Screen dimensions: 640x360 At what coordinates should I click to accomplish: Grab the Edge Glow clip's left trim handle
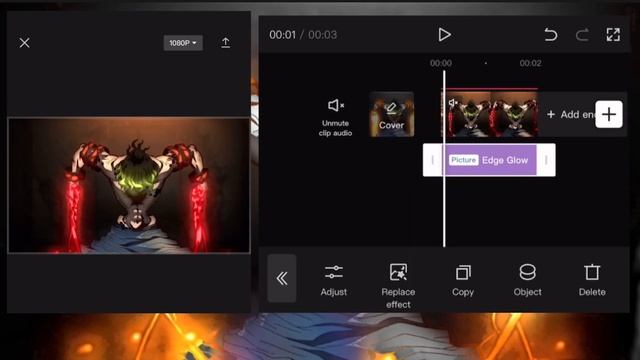click(x=433, y=160)
